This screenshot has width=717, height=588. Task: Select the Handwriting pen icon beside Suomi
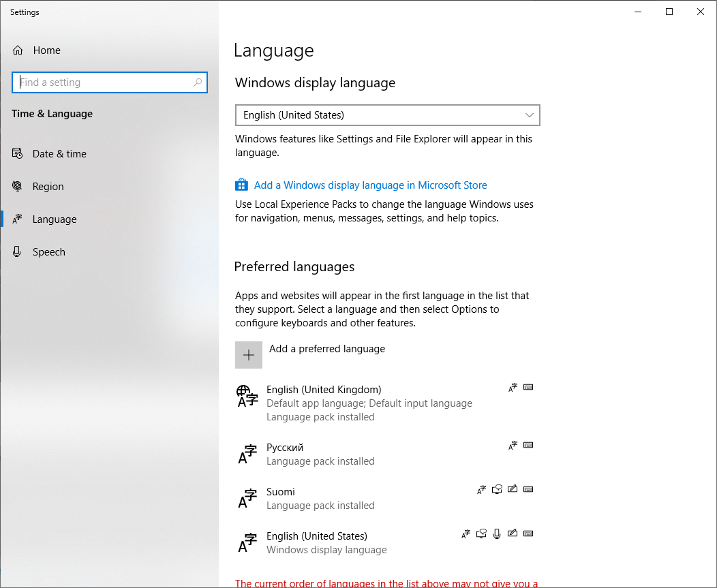[513, 489]
